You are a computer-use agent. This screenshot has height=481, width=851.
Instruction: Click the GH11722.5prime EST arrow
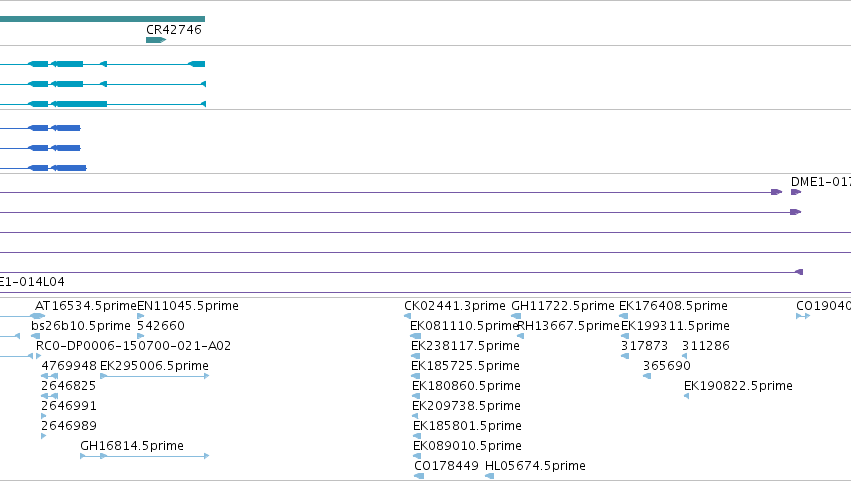516,316
